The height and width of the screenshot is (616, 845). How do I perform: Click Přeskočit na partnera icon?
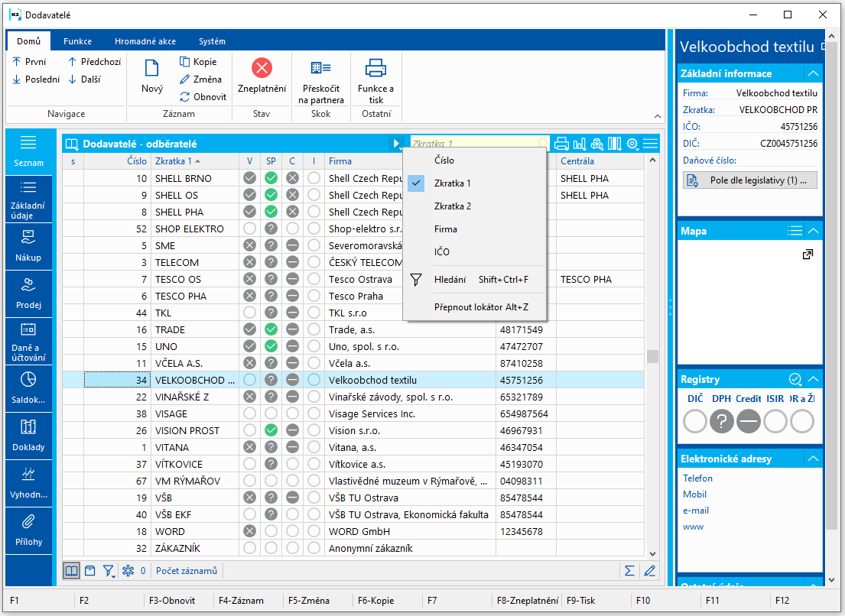pos(321,69)
